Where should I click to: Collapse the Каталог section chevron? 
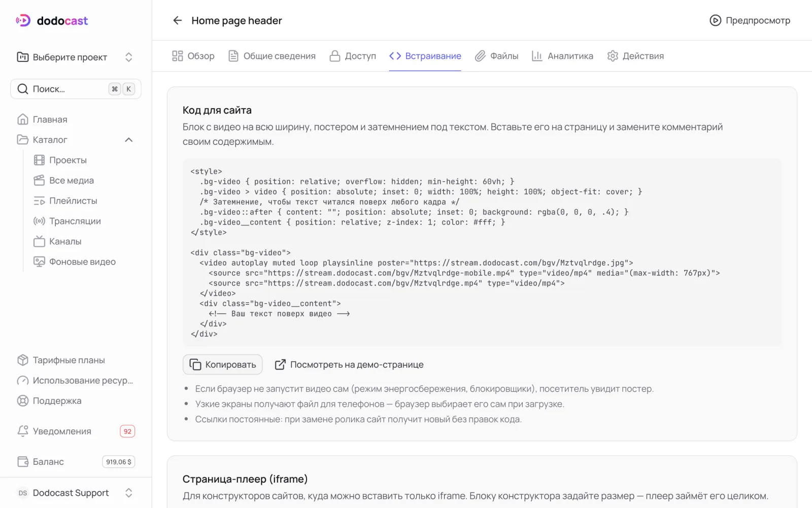129,140
